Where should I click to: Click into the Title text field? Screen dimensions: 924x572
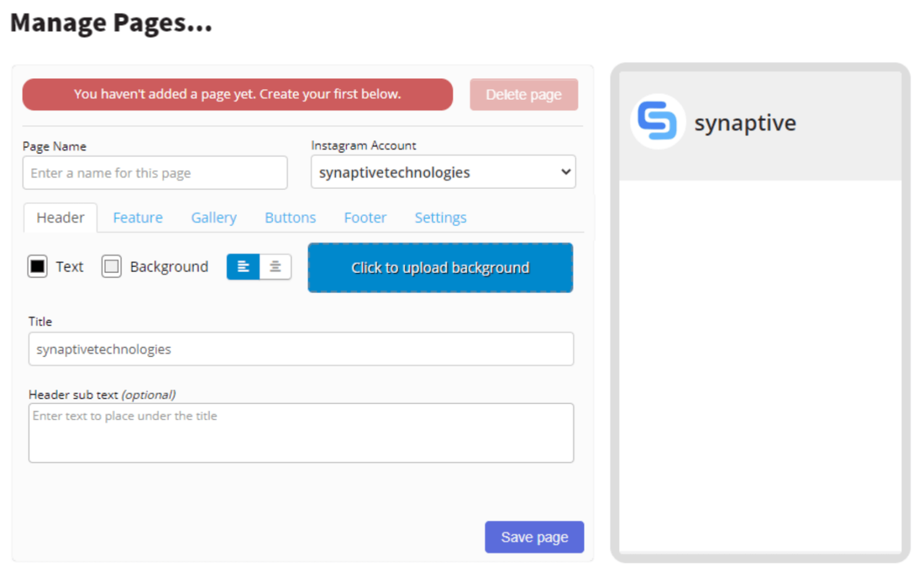click(x=301, y=349)
